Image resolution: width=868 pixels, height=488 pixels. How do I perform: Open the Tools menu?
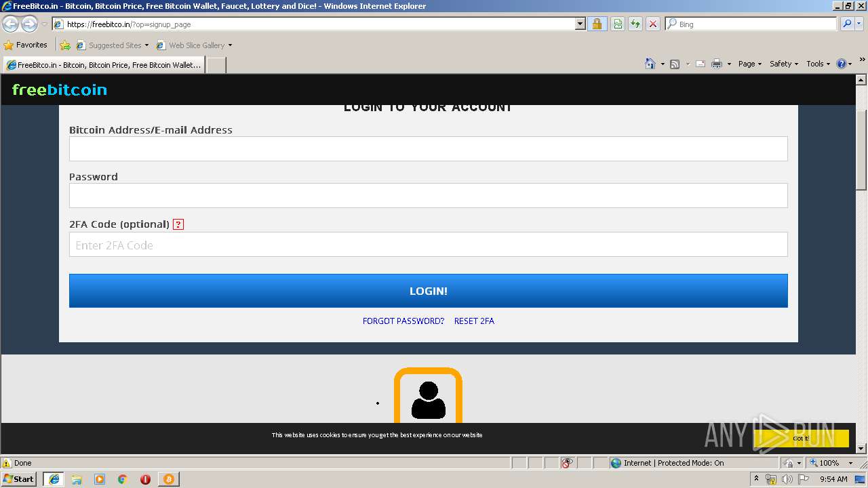click(x=818, y=64)
